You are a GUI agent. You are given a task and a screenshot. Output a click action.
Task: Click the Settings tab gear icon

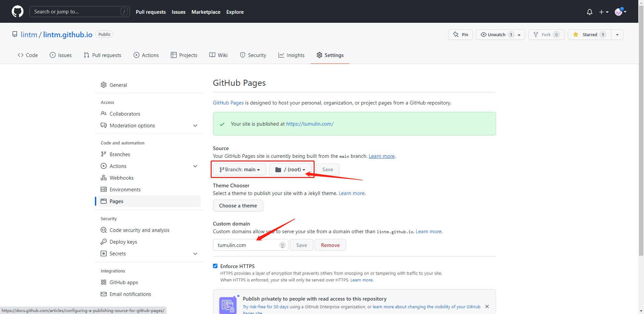click(x=319, y=55)
